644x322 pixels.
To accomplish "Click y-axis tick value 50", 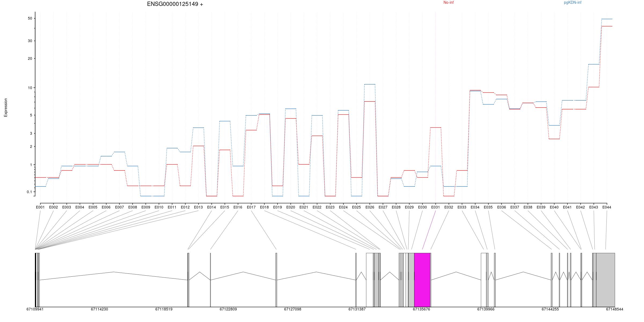I will pos(30,18).
